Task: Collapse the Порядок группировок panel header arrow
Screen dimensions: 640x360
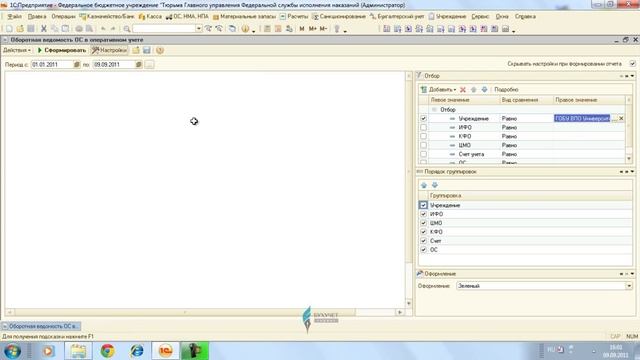Action: point(633,172)
